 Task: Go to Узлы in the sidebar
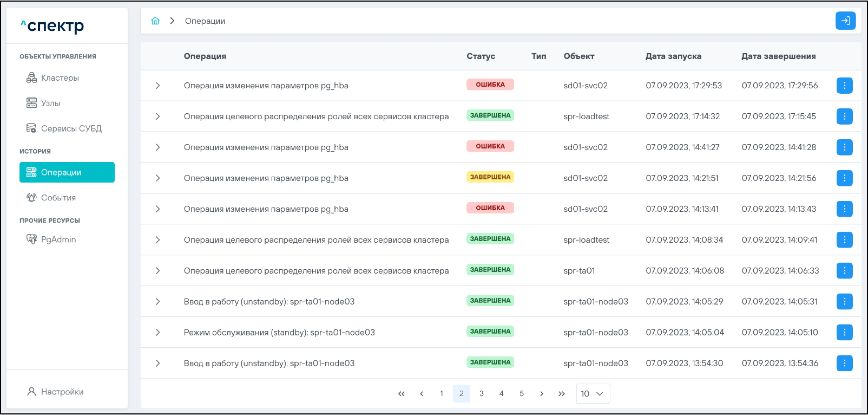coord(50,103)
